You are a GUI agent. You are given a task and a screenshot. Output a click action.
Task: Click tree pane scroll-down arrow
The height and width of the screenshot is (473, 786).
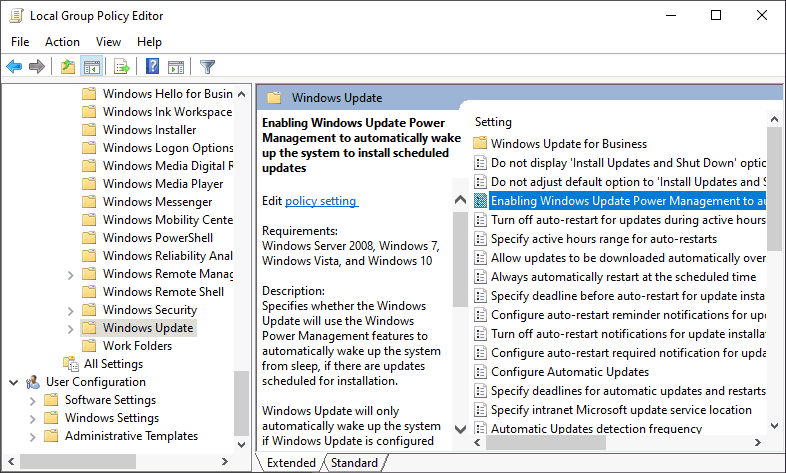(x=242, y=444)
